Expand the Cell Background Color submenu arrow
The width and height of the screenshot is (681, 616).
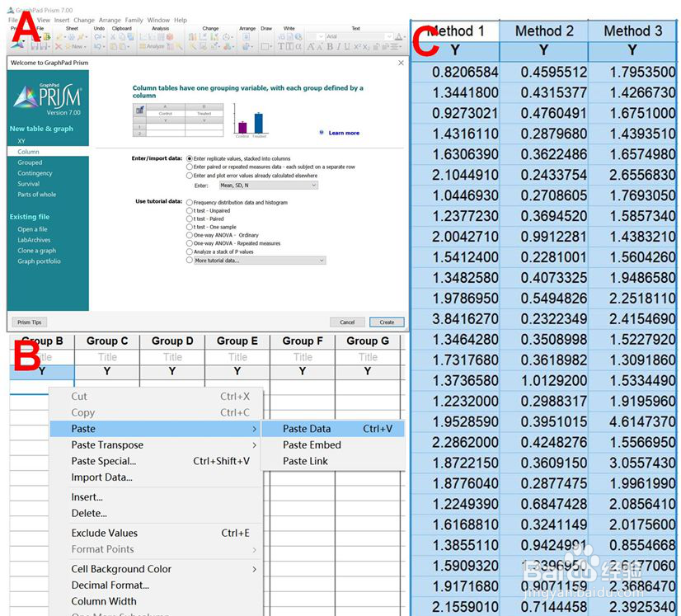[255, 569]
